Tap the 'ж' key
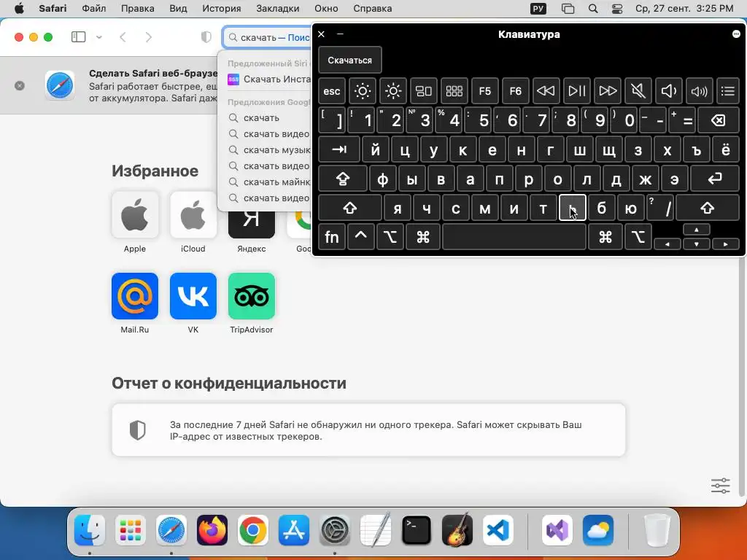The image size is (747, 560). [645, 179]
